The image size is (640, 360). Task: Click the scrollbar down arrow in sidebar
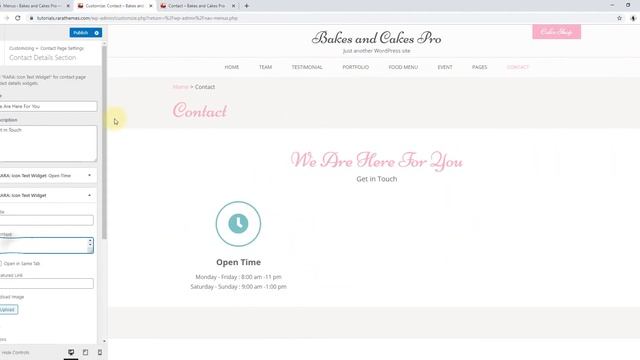(104, 341)
